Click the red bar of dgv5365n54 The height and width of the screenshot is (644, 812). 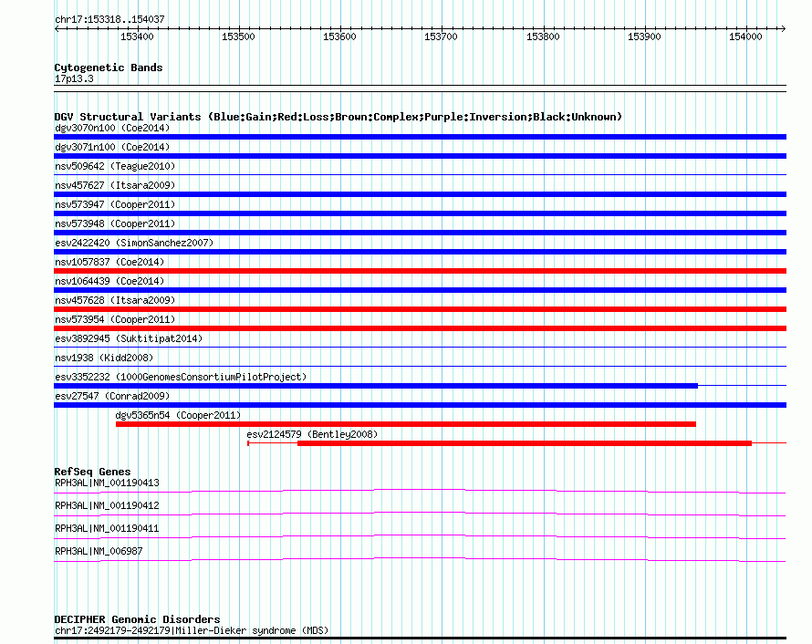pos(406,424)
